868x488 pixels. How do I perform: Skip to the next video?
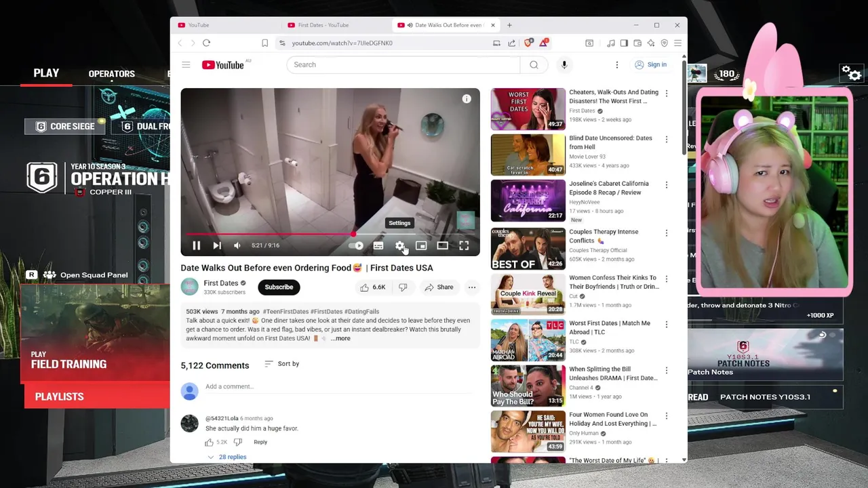point(217,245)
